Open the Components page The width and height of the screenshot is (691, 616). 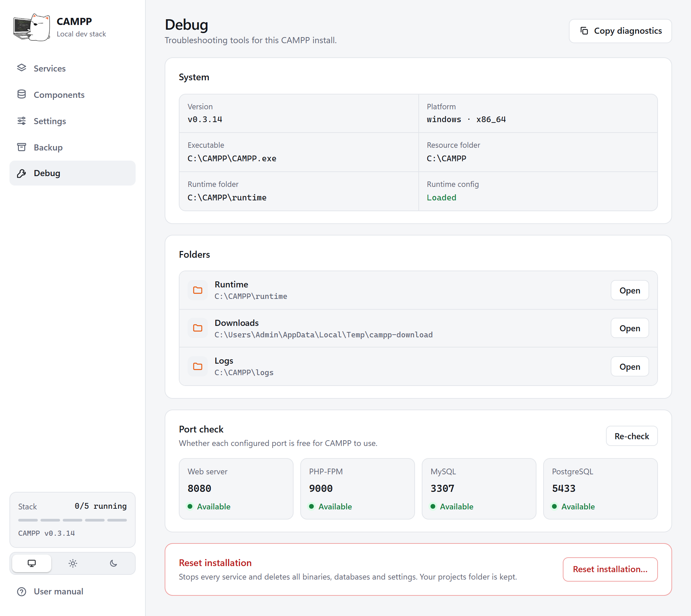click(x=73, y=94)
